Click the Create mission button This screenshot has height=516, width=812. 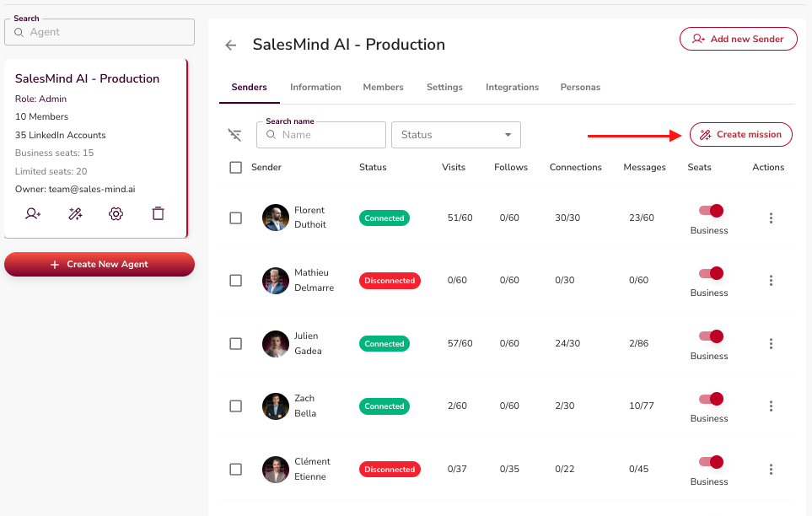pyautogui.click(x=741, y=134)
